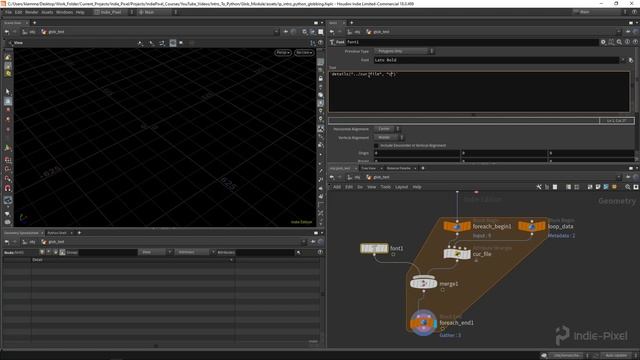Open the File menu
The width and height of the screenshot is (640, 360).
point(8,12)
